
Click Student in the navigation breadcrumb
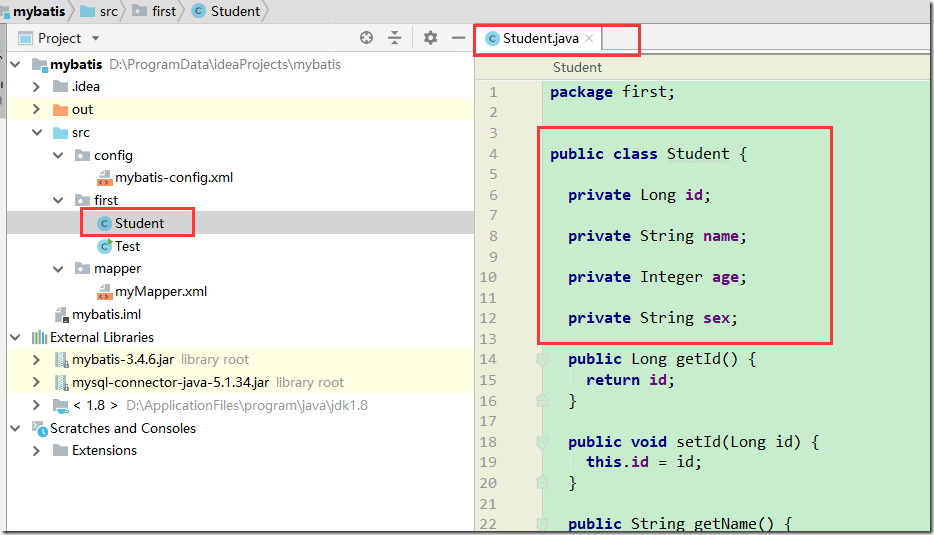(235, 11)
